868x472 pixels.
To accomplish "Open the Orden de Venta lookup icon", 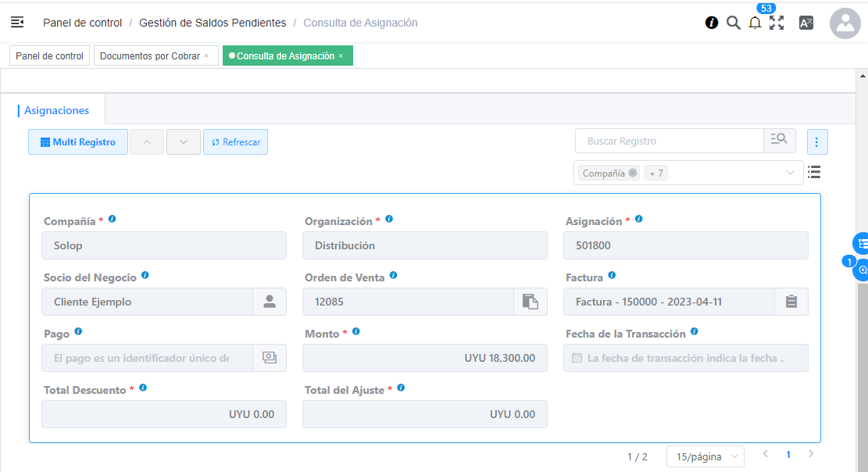I will click(530, 302).
